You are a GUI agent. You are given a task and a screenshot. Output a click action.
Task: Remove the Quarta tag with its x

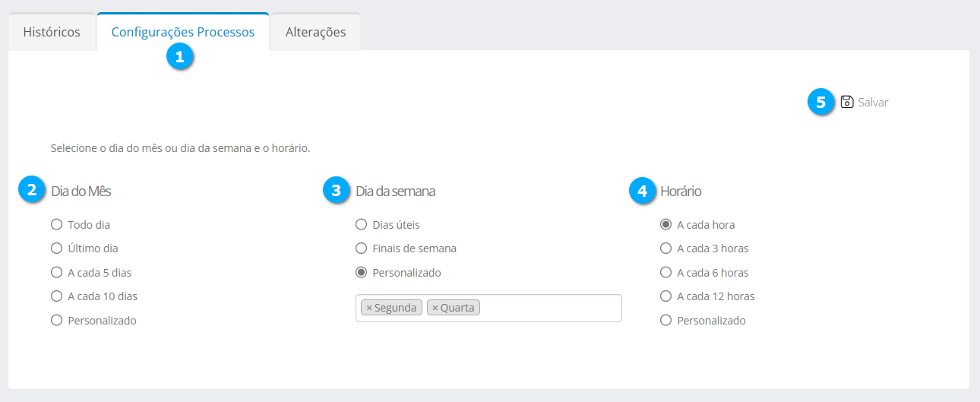(x=435, y=308)
